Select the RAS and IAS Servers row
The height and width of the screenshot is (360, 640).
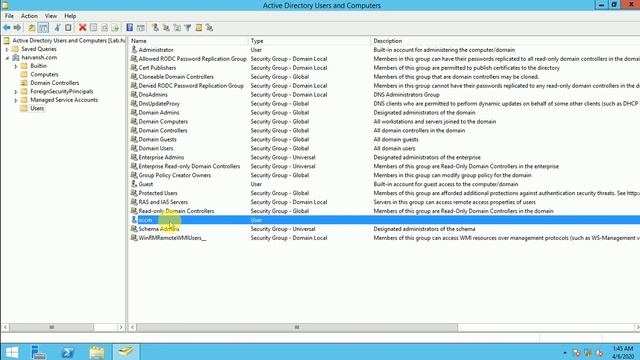pyautogui.click(x=384, y=202)
